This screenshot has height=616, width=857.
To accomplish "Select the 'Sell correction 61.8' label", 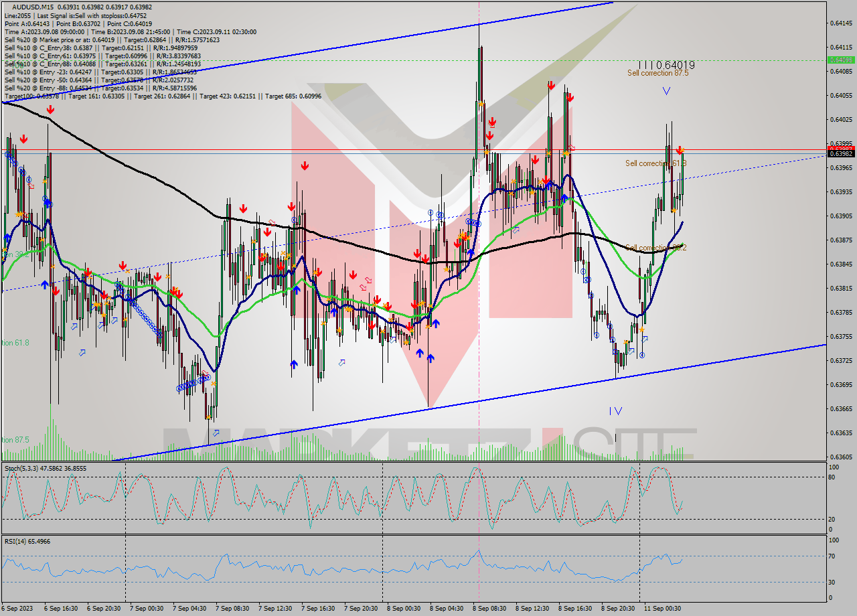I will pyautogui.click(x=655, y=163).
